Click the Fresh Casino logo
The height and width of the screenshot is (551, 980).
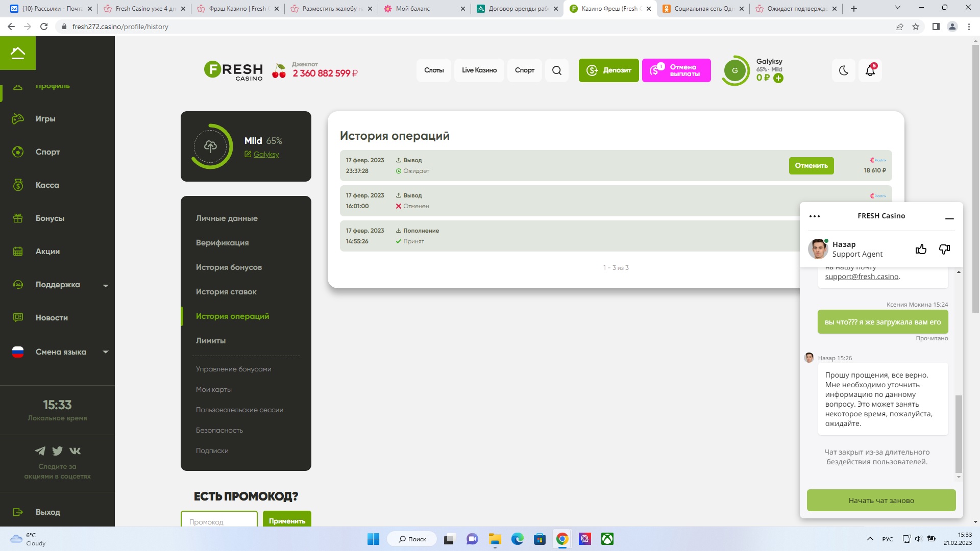pyautogui.click(x=233, y=71)
